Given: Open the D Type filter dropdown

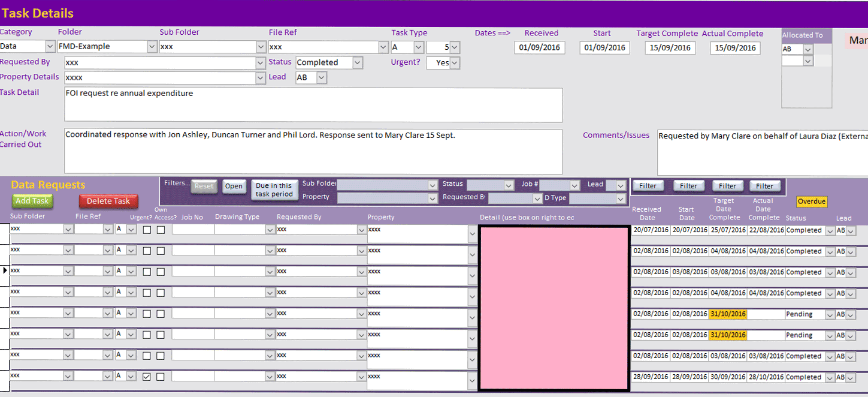Looking at the screenshot, I should (x=621, y=198).
